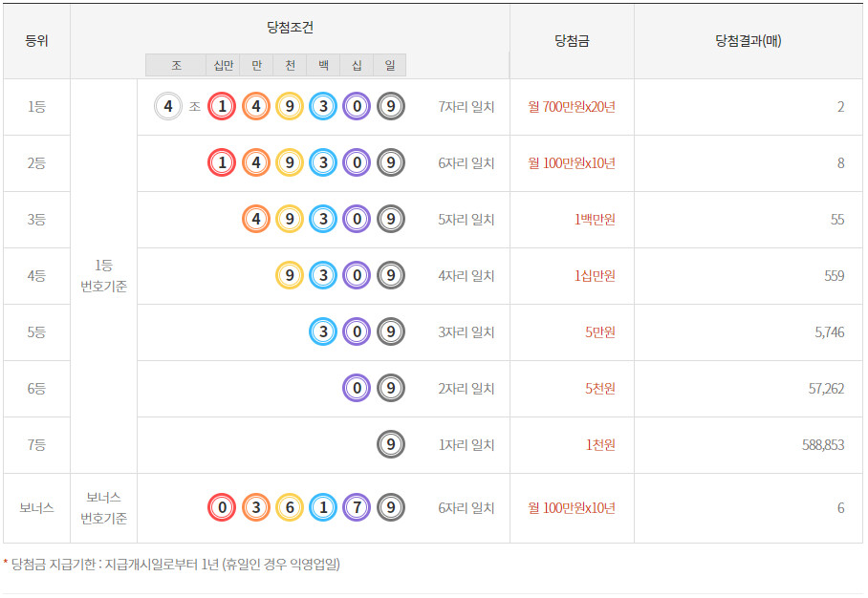The image size is (868, 598).
Task: Select the 조 column header
Action: (x=176, y=65)
